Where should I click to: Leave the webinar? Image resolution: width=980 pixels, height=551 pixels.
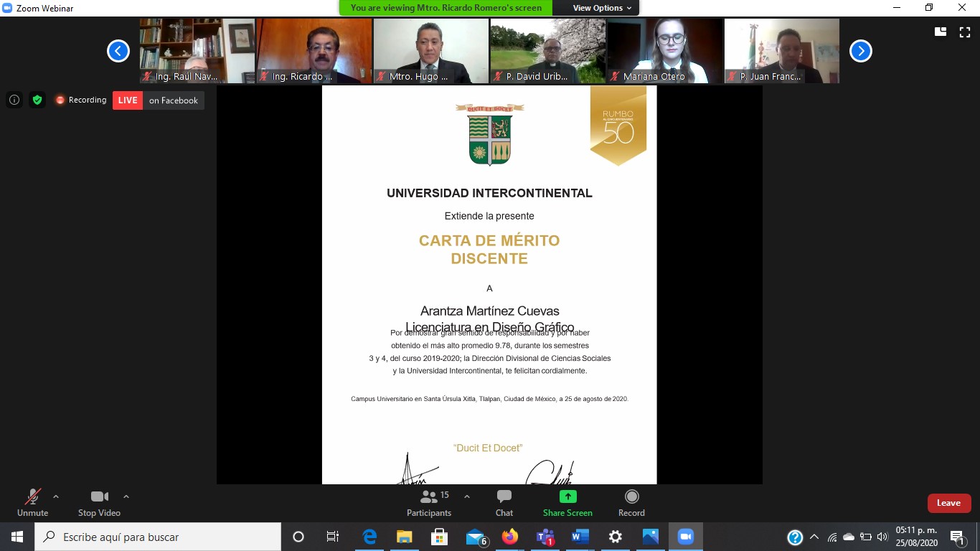tap(949, 503)
